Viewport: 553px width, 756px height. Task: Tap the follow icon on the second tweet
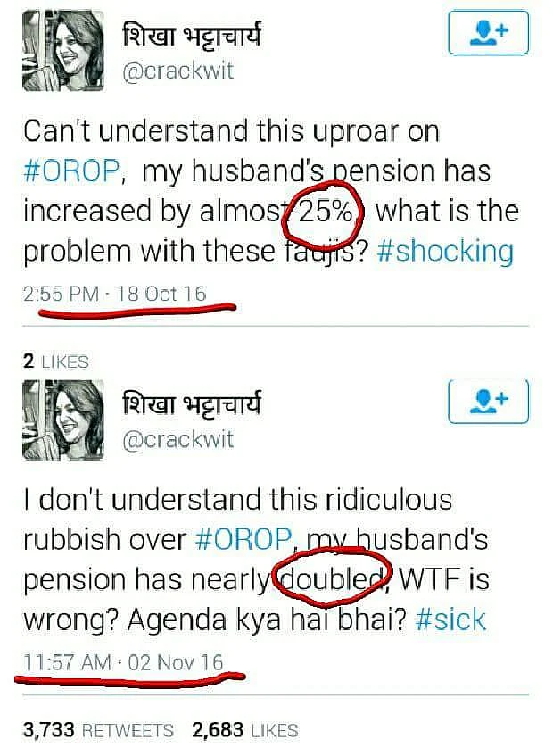(x=488, y=402)
